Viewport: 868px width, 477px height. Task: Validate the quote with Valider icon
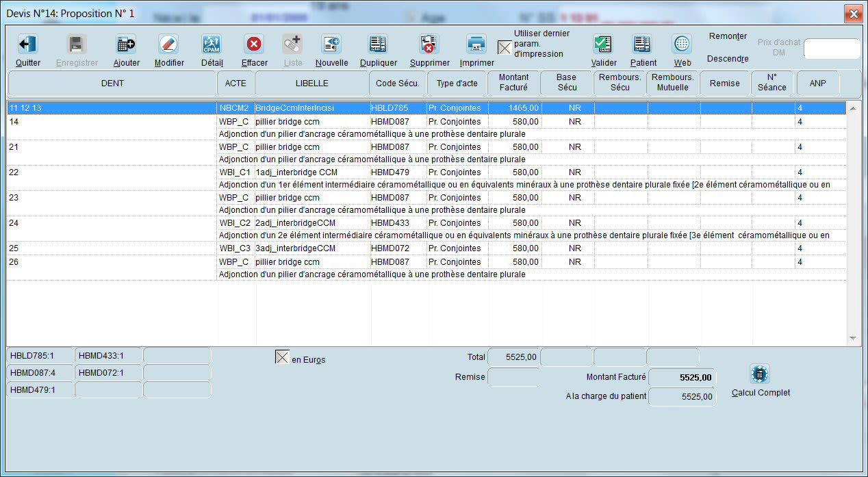point(603,44)
